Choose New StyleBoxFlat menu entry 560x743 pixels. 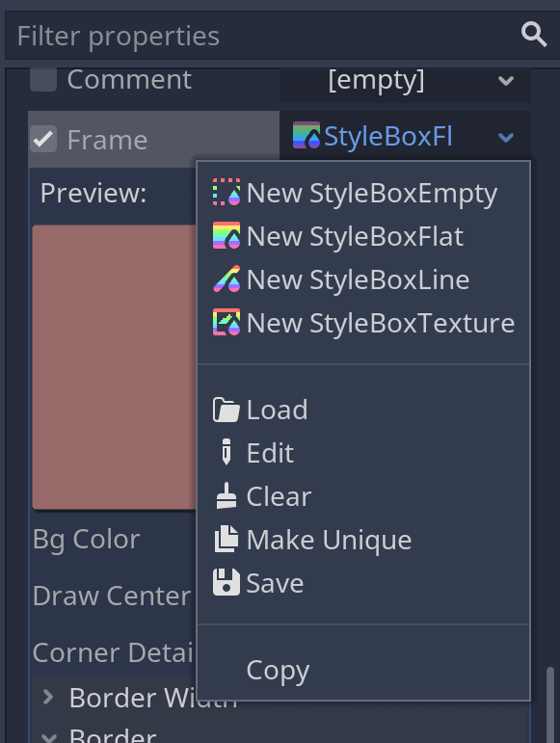tap(363, 236)
